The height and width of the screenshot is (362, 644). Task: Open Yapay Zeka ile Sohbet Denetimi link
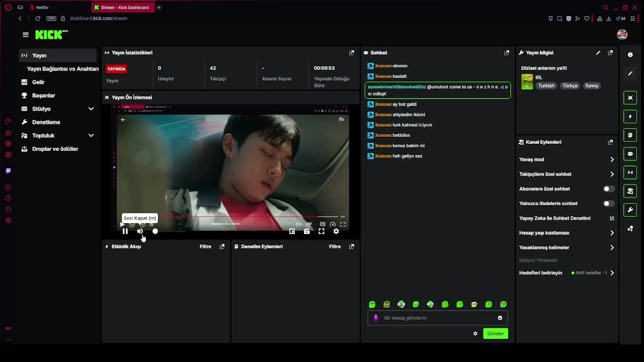click(567, 218)
